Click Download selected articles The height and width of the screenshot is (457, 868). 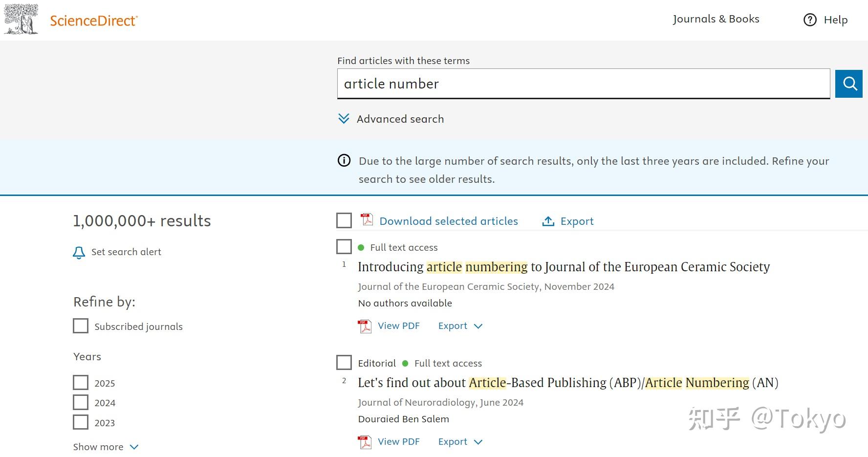pyautogui.click(x=449, y=221)
